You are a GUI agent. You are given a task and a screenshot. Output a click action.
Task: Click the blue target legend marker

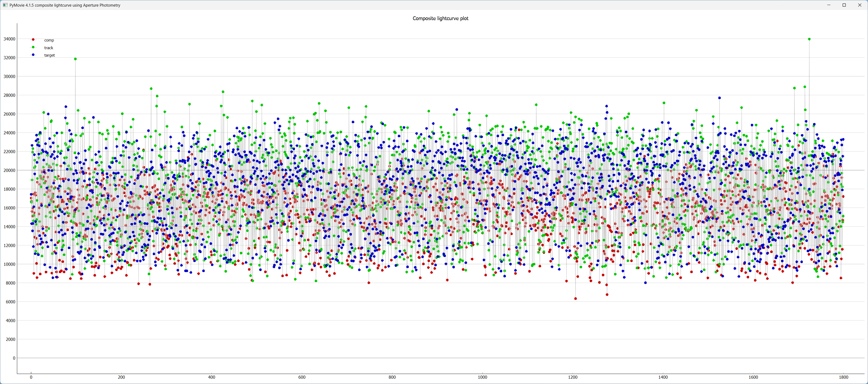click(x=33, y=54)
